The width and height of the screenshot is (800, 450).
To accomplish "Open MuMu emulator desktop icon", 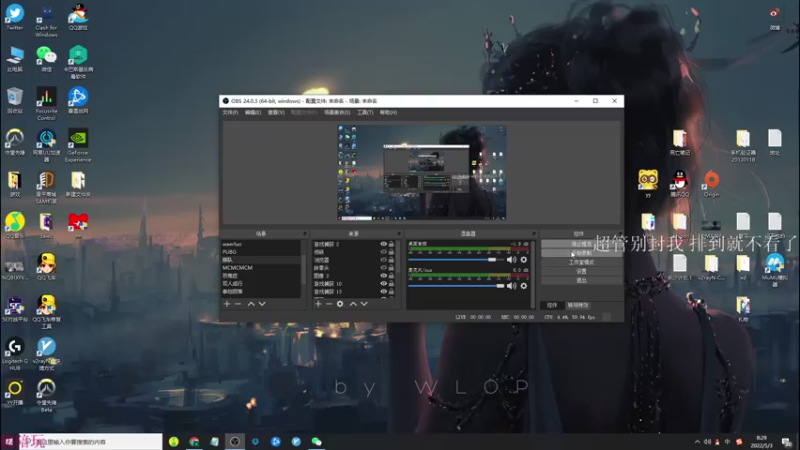I will coord(774,270).
